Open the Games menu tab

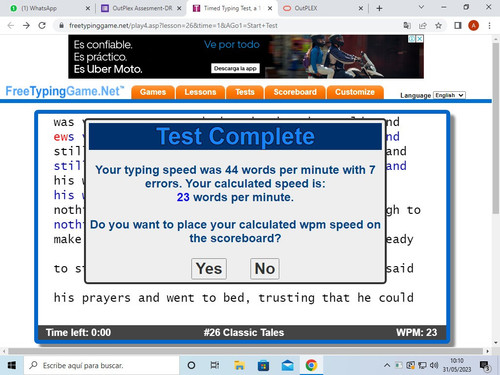tap(153, 92)
